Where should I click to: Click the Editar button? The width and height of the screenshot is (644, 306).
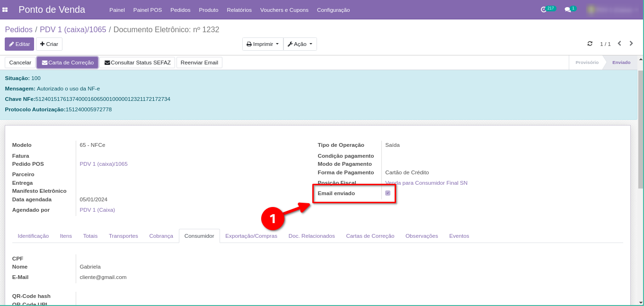(19, 44)
